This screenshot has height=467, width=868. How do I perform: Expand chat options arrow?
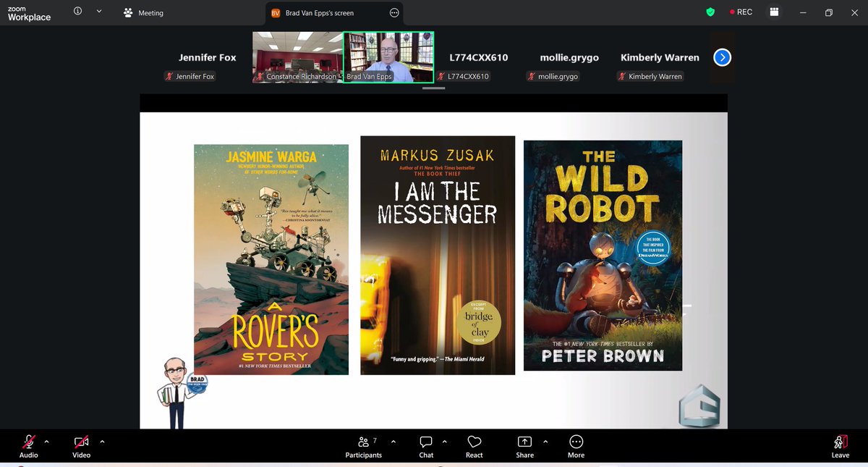(444, 441)
